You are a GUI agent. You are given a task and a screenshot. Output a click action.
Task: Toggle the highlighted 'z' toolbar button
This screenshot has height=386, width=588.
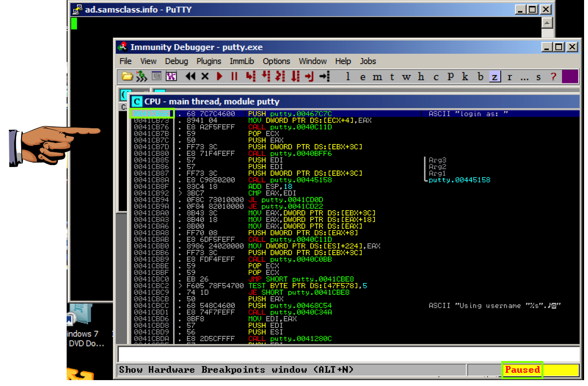tap(495, 77)
